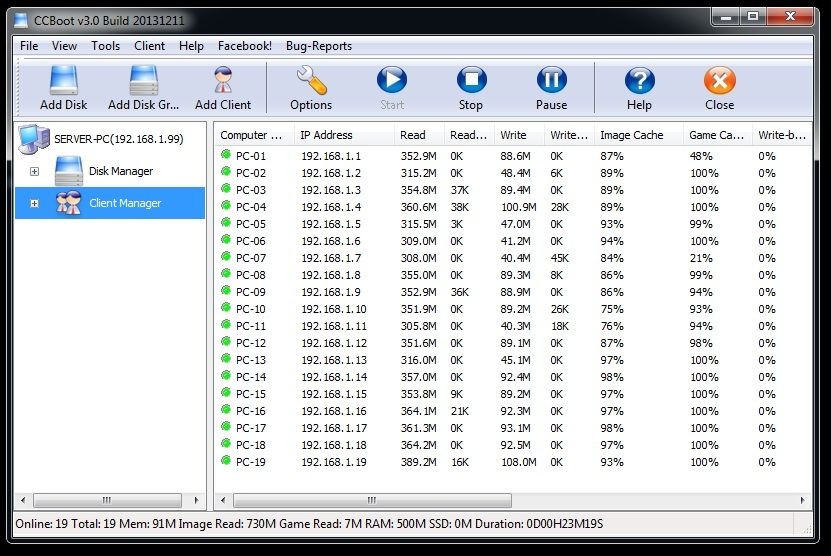Sort by Computer Name column header

coord(255,135)
